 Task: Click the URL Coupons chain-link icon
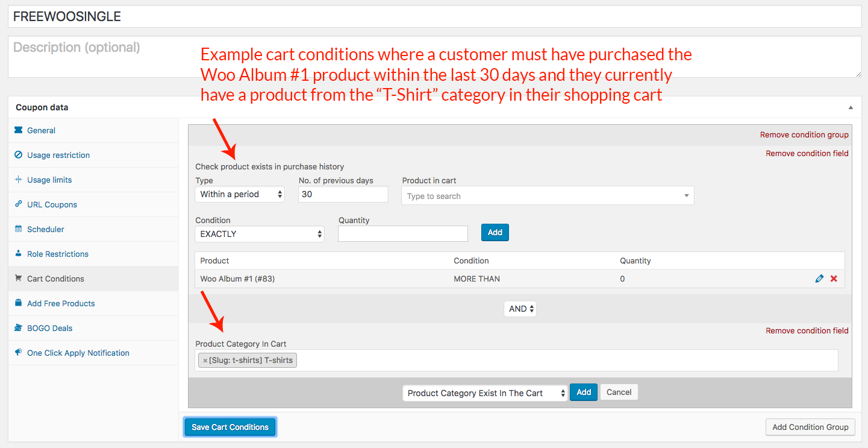point(19,204)
